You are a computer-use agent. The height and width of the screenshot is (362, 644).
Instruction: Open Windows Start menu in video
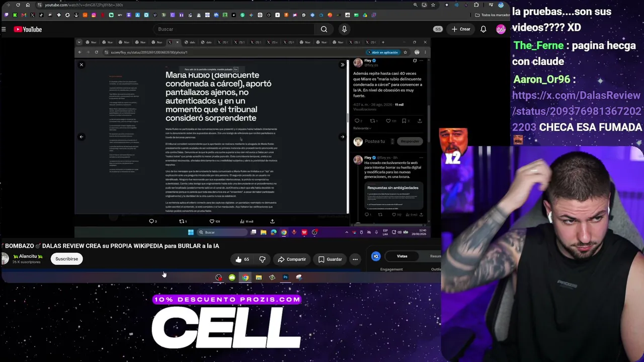(191, 232)
